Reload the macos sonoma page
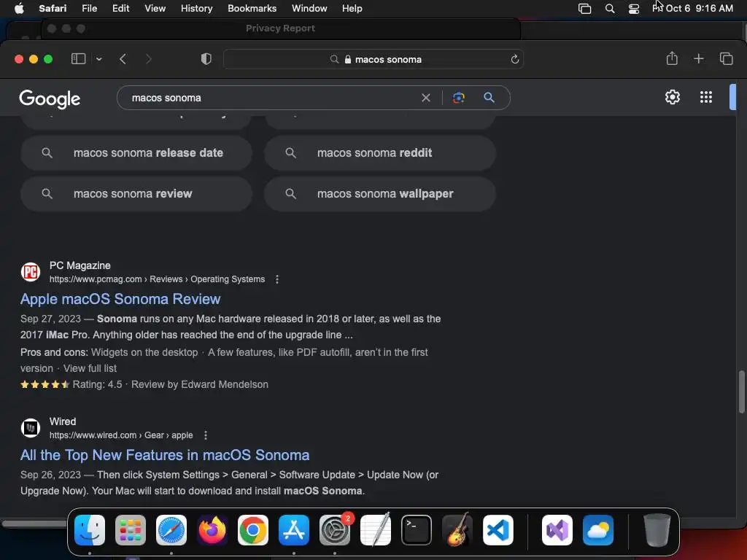The image size is (747, 560). click(x=514, y=59)
